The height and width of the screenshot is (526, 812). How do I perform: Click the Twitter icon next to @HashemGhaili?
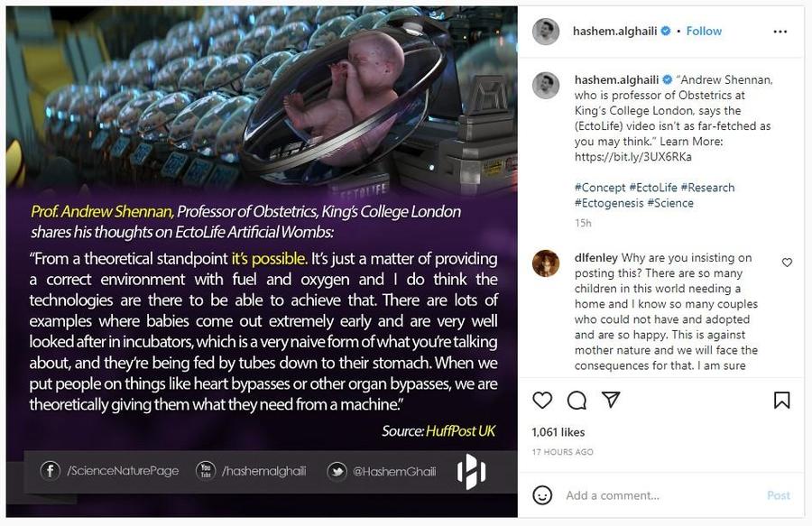click(337, 470)
